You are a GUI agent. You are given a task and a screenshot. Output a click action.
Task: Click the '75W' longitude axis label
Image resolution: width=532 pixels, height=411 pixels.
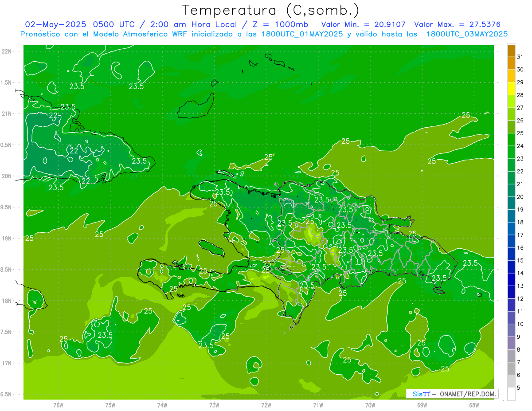(x=110, y=405)
